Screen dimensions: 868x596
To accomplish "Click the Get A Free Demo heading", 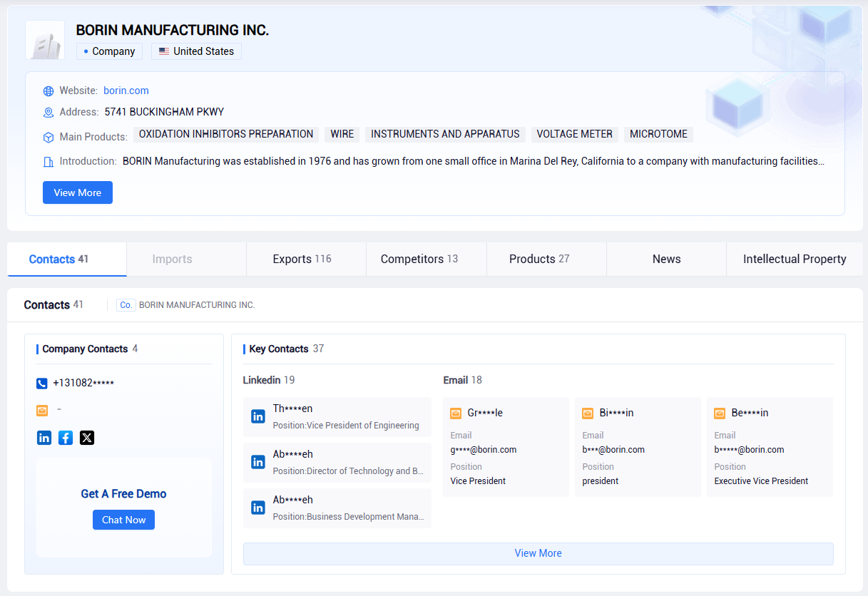I will pos(123,493).
